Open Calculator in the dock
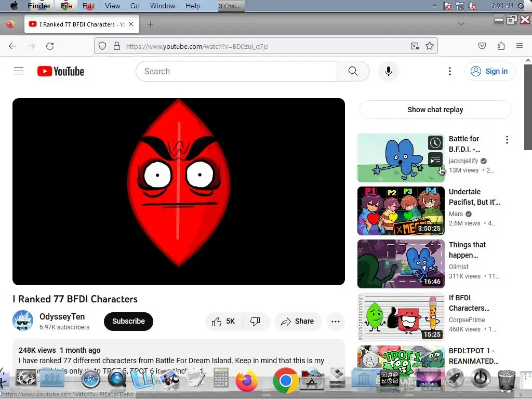The width and height of the screenshot is (532, 399). coord(221,379)
